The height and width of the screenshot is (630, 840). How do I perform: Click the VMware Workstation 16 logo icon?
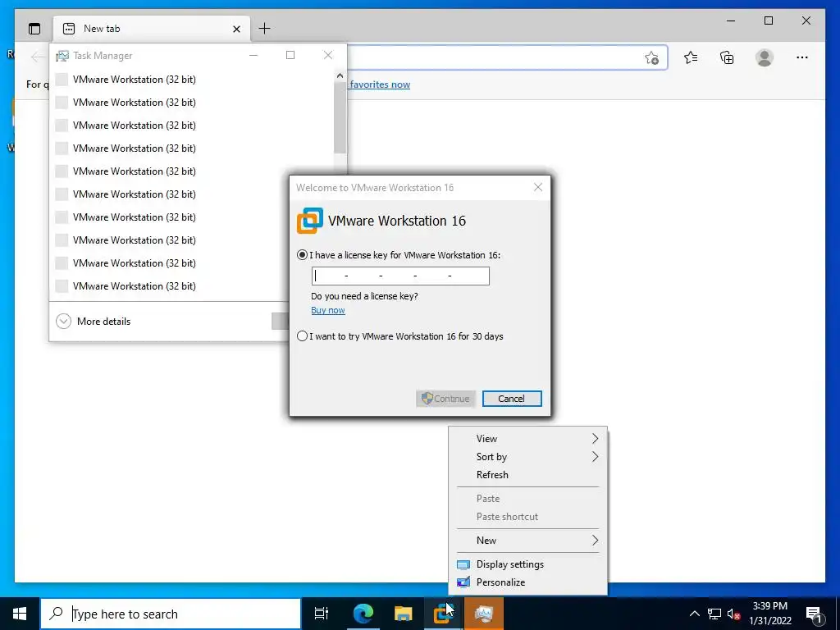point(309,221)
